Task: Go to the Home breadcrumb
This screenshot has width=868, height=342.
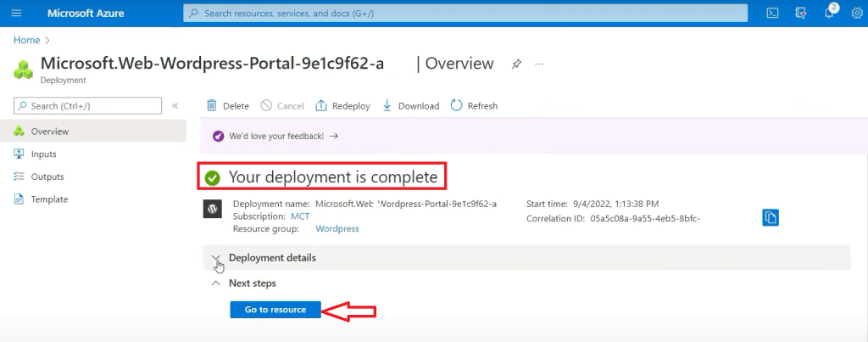Action: tap(26, 41)
